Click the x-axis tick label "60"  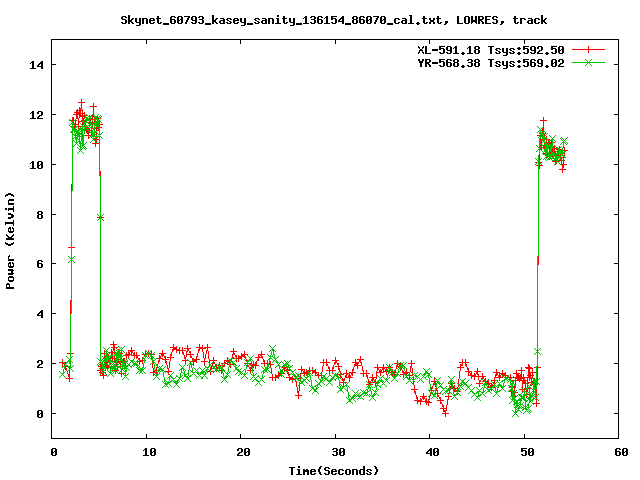(x=621, y=452)
